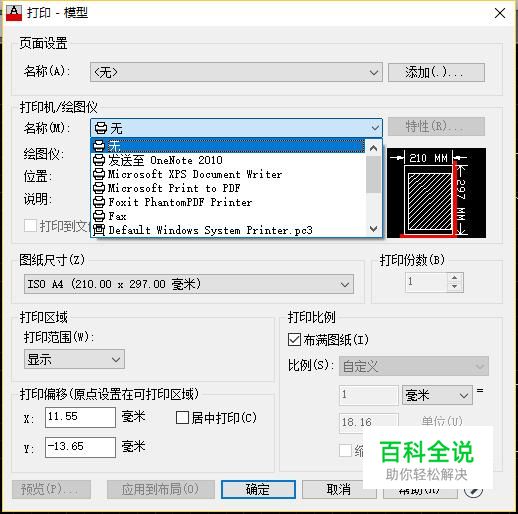Toggle the 打印到文件 checkbox

coord(30,226)
